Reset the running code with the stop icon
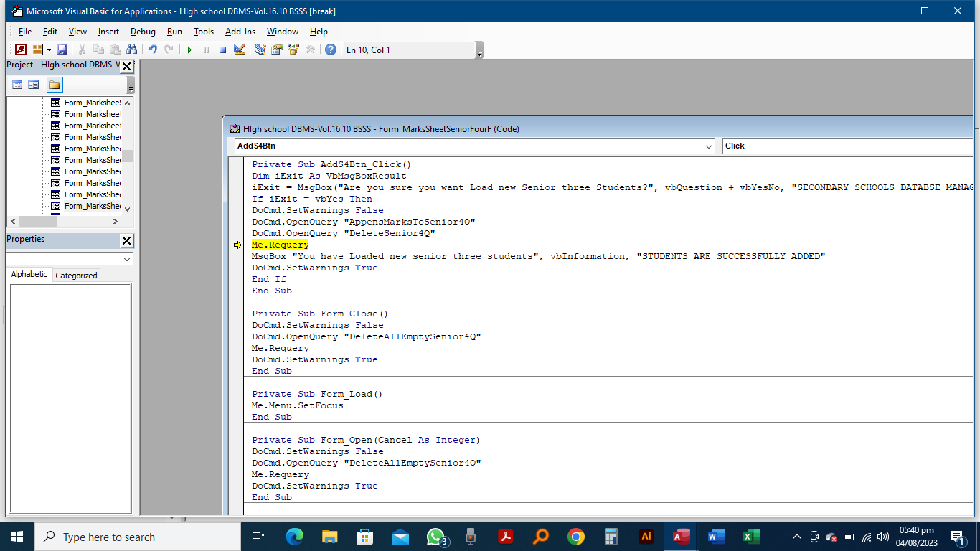 pyautogui.click(x=222, y=49)
